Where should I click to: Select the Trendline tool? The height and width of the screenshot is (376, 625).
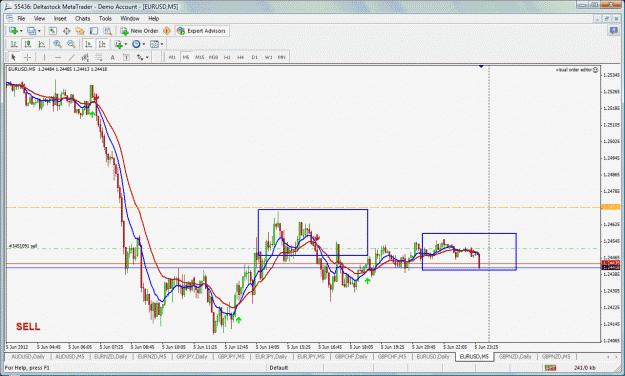tap(71, 57)
